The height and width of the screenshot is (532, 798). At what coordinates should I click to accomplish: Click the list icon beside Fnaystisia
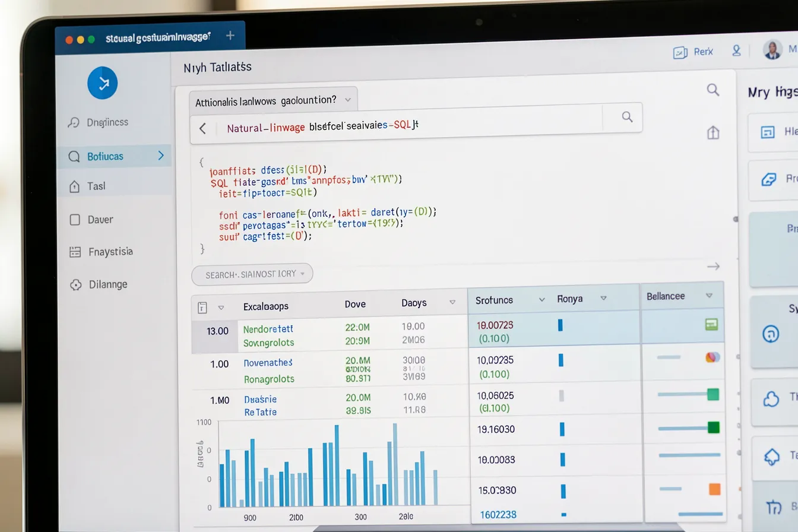point(75,252)
